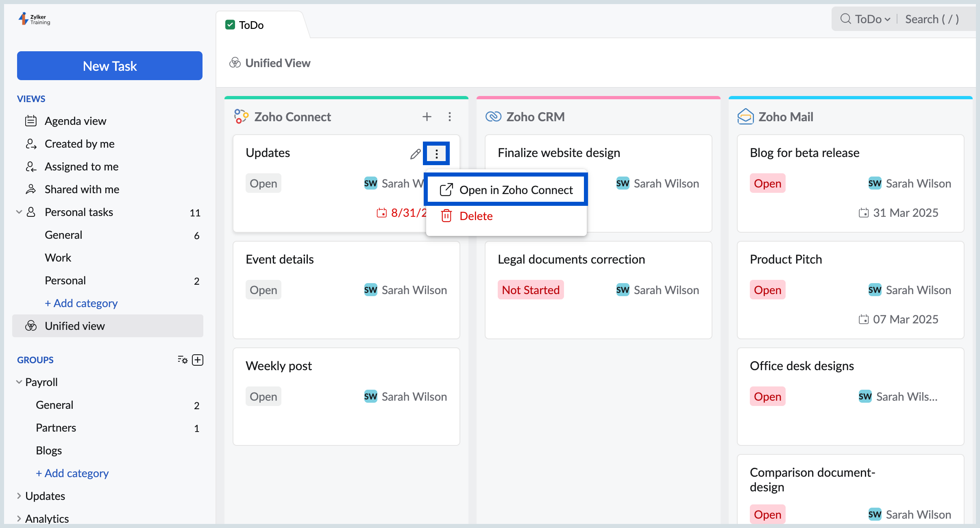980x528 pixels.
Task: Click the Zoho Mail column logo
Action: (x=745, y=117)
